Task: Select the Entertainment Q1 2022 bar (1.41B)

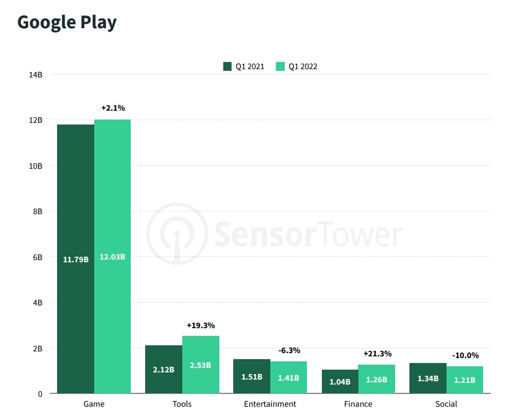Action: pos(289,377)
